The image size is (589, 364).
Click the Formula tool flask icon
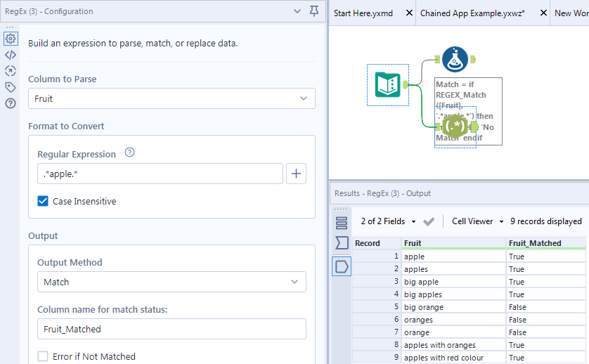(455, 59)
